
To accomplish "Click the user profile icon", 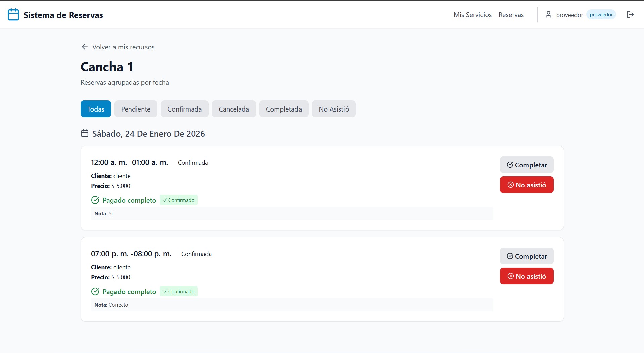I will click(x=548, y=15).
